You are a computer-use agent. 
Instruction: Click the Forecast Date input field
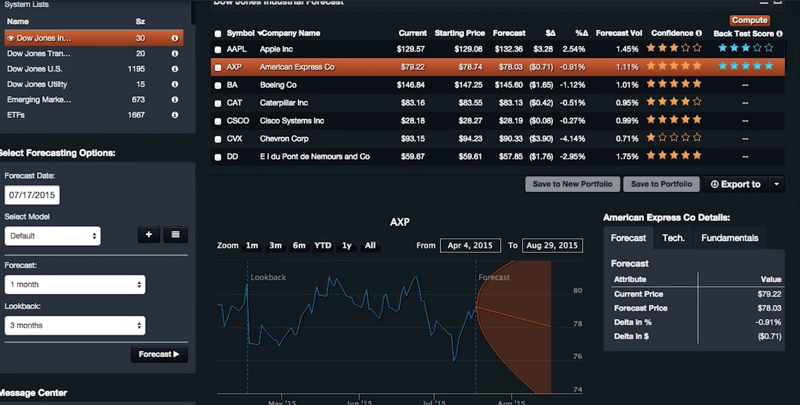tap(32, 195)
